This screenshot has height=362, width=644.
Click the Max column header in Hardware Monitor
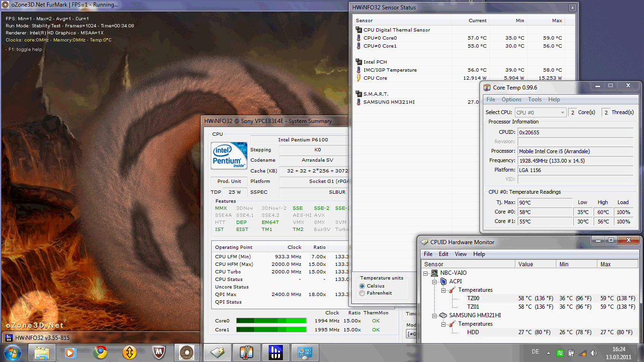pyautogui.click(x=618, y=264)
